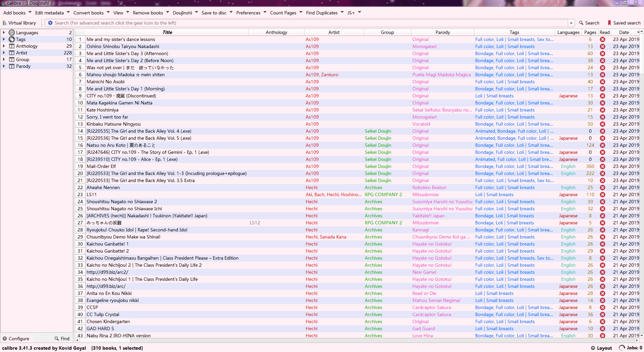Toggle Read mark for 'Mainichi No Asobi'
The height and width of the screenshot is (352, 644).
[x=603, y=82]
